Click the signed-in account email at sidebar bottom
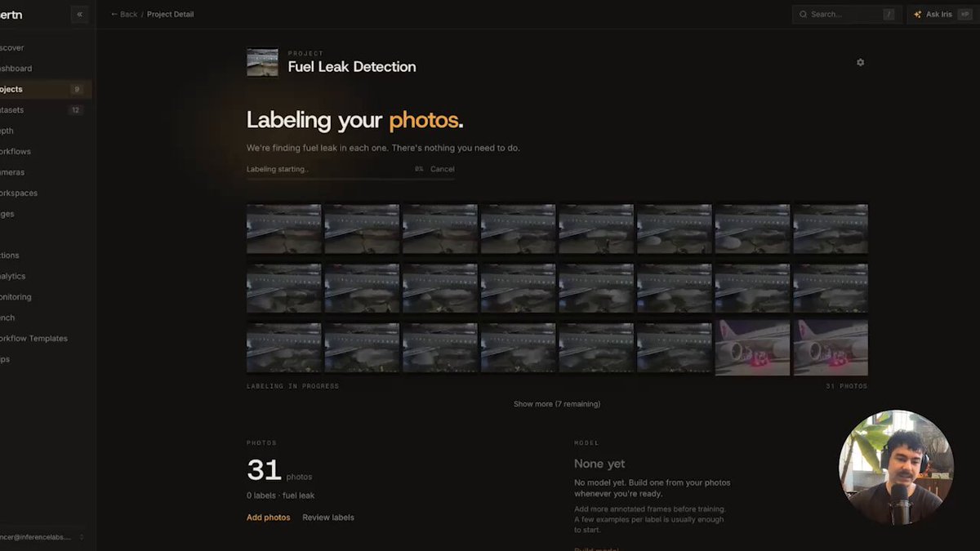The image size is (980, 551). pyautogui.click(x=36, y=537)
